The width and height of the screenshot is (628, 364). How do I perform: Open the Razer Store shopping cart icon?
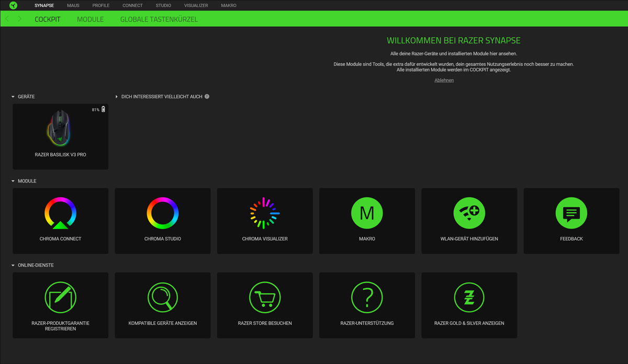(265, 297)
